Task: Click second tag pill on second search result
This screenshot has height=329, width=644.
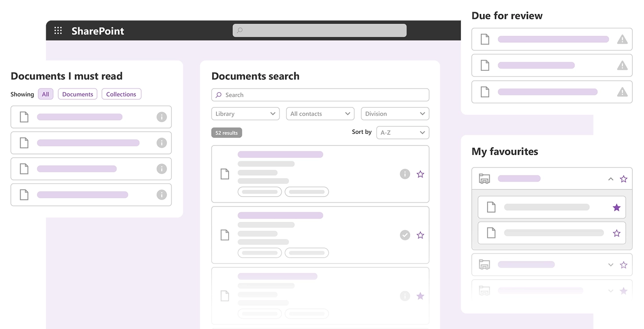Action: (307, 253)
